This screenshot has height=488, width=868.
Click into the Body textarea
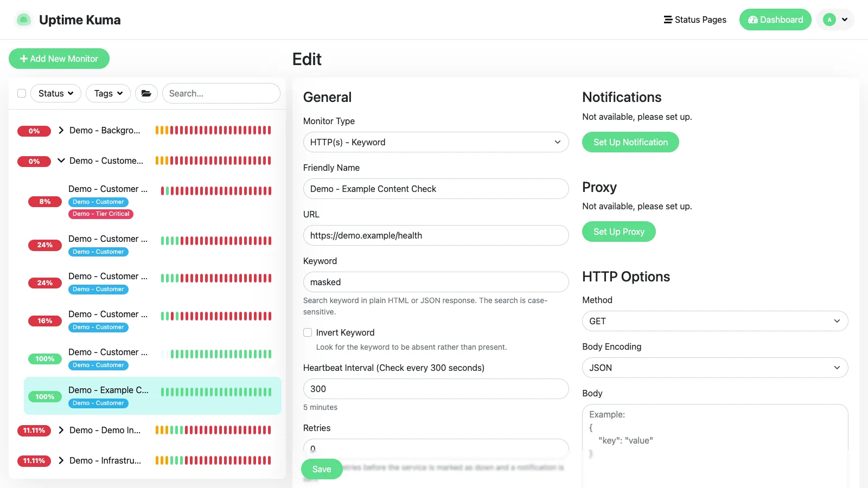coord(715,446)
